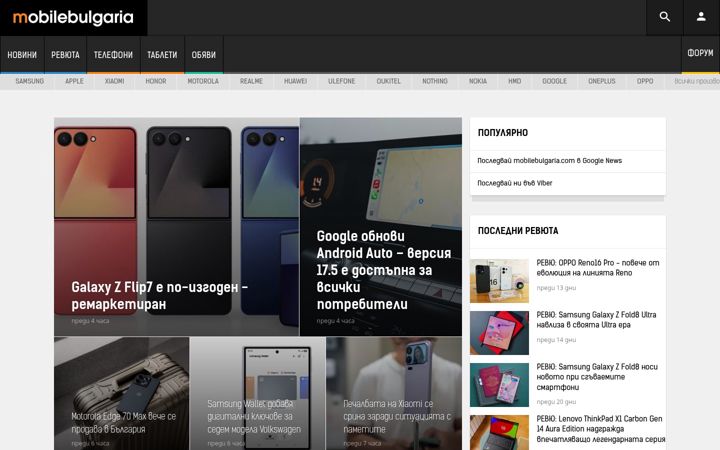Select the OPPO brand link
This screenshot has height=450, width=720.
coord(645,81)
